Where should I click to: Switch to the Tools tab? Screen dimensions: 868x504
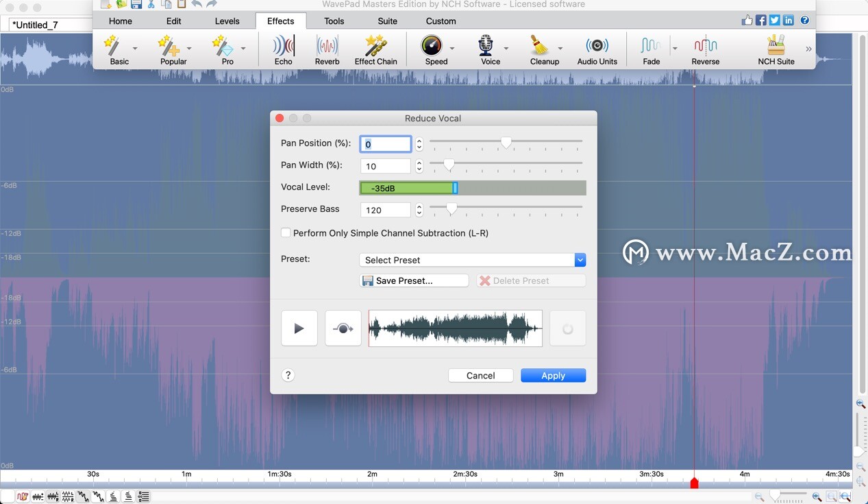coord(334,21)
